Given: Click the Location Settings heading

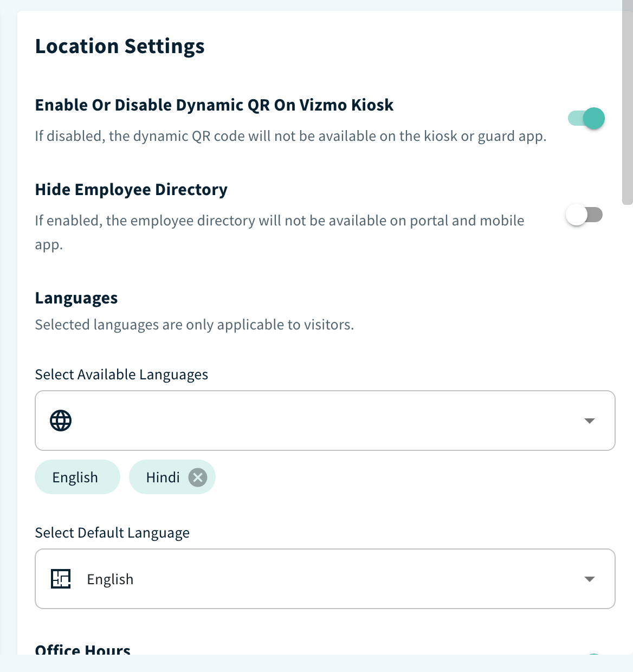Looking at the screenshot, I should click(x=120, y=47).
